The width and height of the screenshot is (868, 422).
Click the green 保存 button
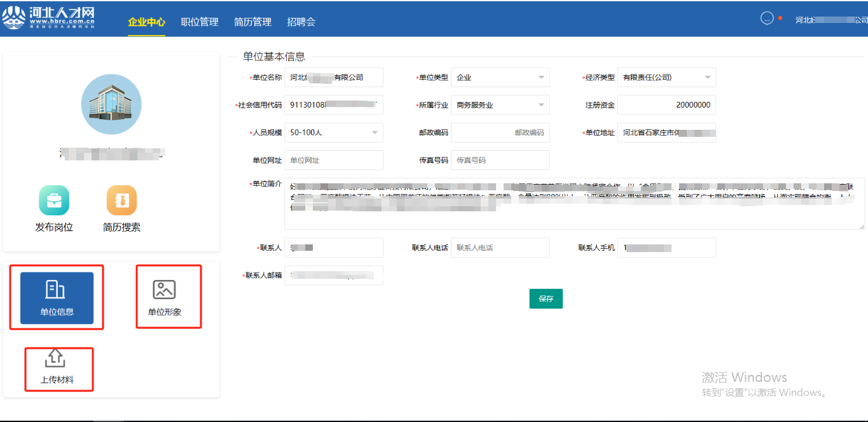click(546, 299)
